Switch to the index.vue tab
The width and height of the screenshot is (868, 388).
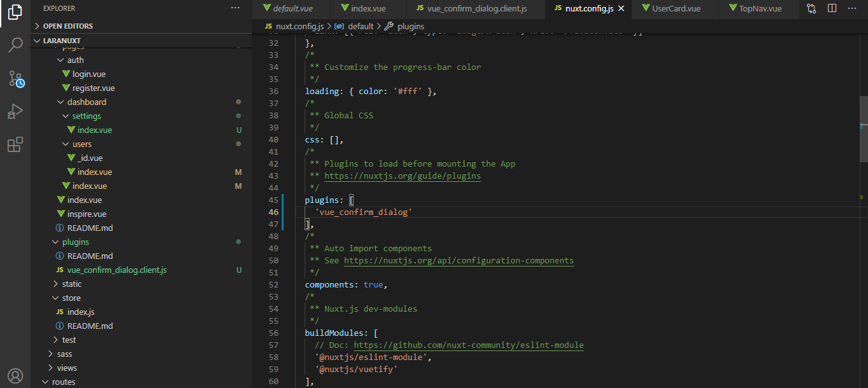(x=368, y=8)
